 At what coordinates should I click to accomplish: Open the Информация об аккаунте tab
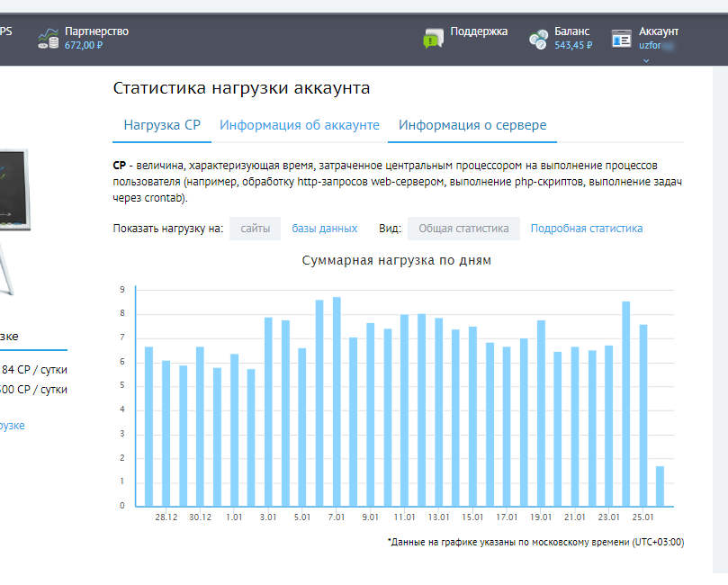pyautogui.click(x=300, y=125)
